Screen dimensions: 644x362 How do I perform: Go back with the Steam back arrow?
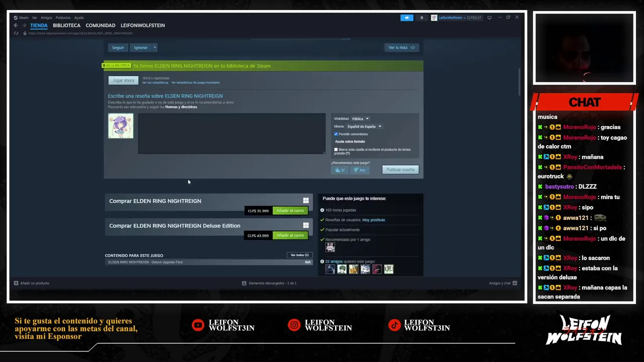point(16,25)
